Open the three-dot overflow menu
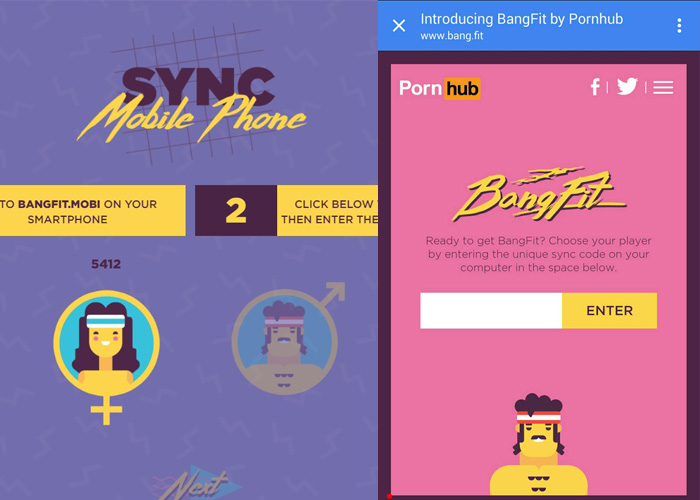Image resolution: width=700 pixels, height=500 pixels. pyautogui.click(x=679, y=26)
